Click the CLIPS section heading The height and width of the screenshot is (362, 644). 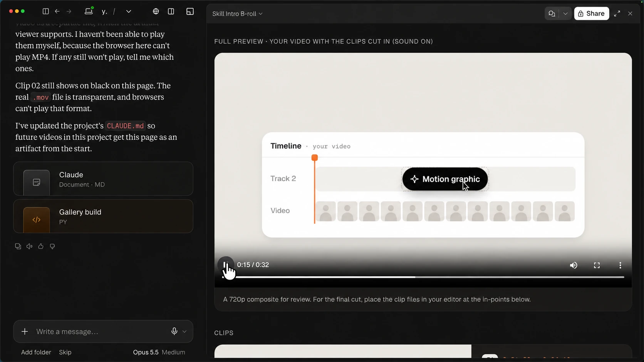[x=224, y=333]
